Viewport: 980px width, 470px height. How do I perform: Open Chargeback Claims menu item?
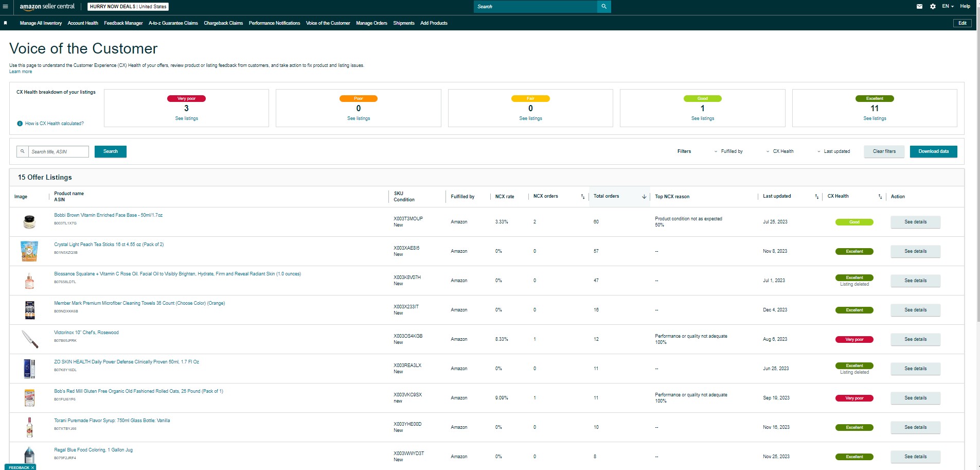[223, 23]
